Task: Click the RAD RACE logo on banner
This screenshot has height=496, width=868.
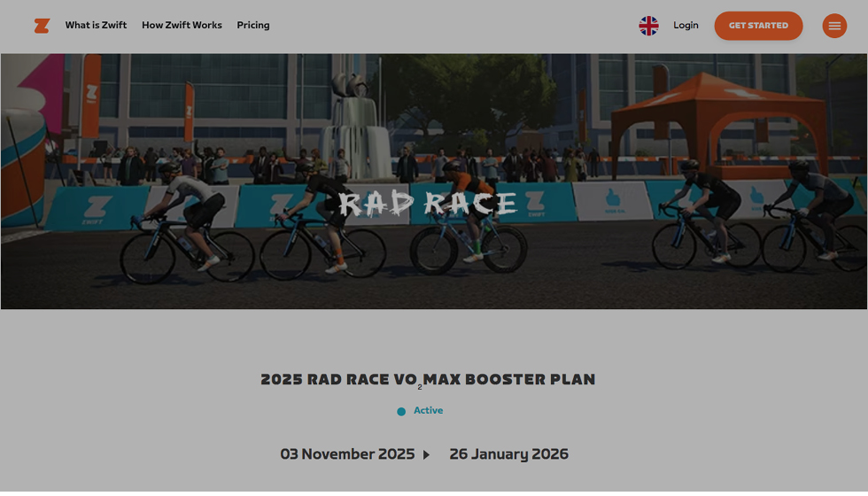Action: [428, 205]
